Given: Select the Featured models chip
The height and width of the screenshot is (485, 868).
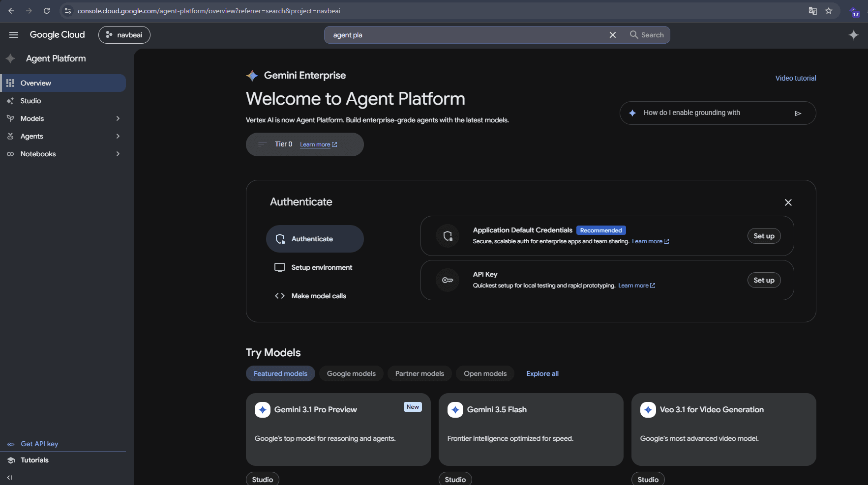Looking at the screenshot, I should pyautogui.click(x=280, y=373).
